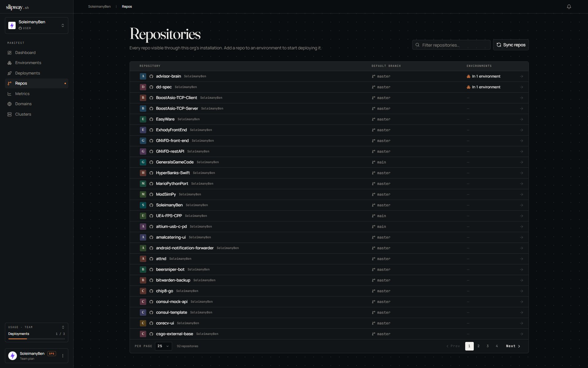Open the corecv-ui repository
The image size is (588, 368).
point(165,323)
